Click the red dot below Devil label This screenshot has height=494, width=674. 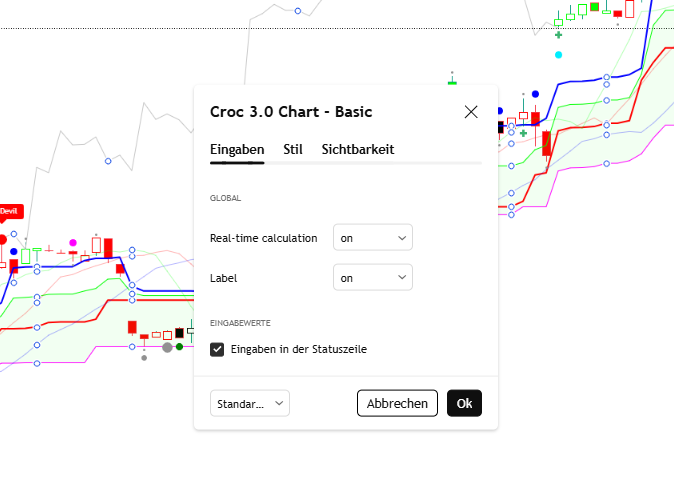click(2, 239)
